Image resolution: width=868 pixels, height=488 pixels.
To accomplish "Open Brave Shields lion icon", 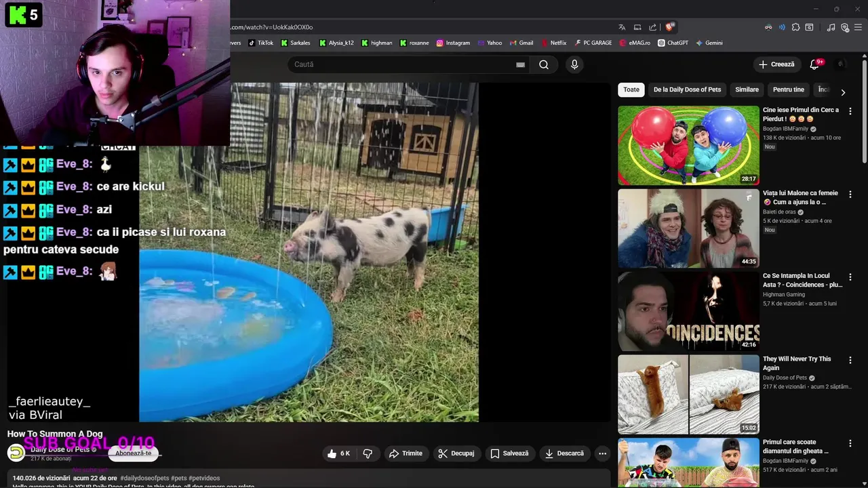I will [x=669, y=27].
